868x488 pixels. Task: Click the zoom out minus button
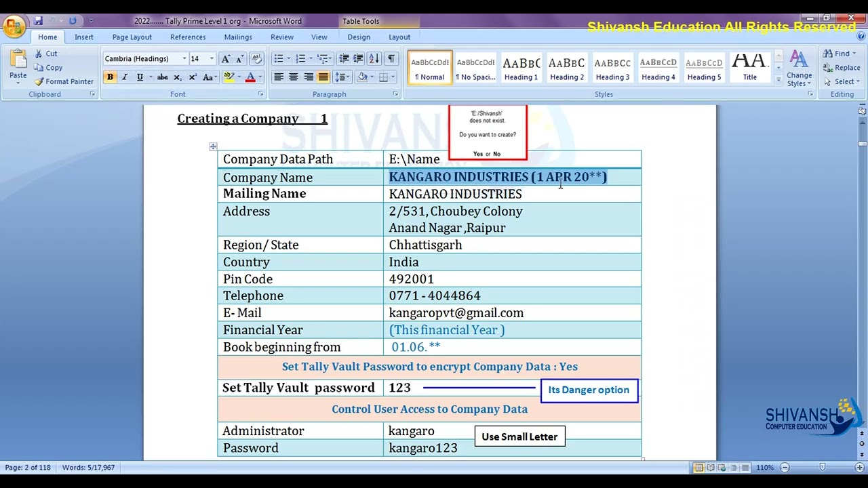[x=785, y=468]
